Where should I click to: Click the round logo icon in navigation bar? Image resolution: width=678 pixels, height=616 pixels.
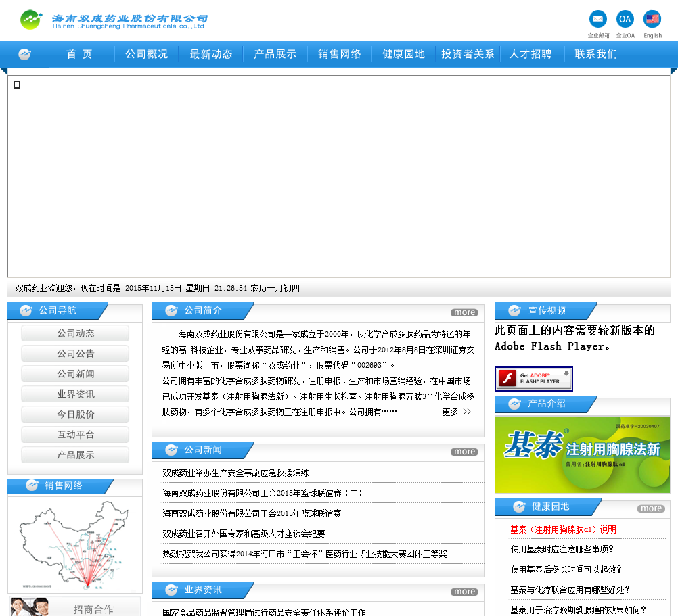[x=24, y=54]
